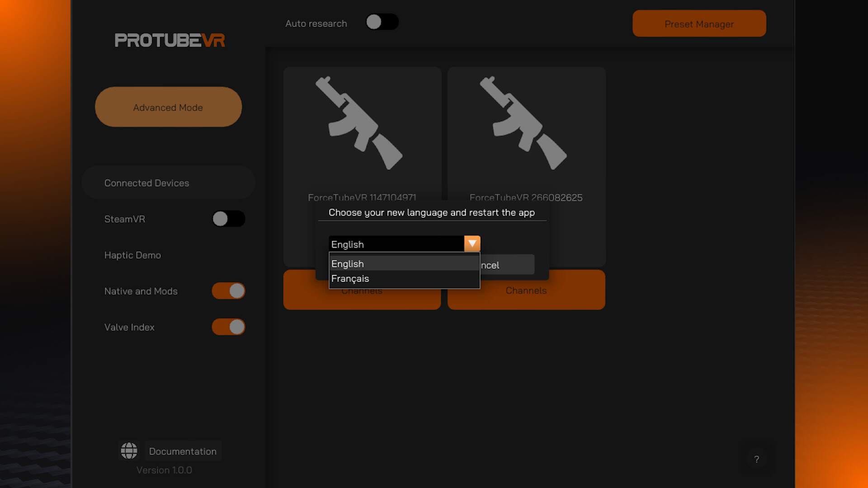Enable the Auto research toggle
The width and height of the screenshot is (868, 488).
tap(382, 22)
